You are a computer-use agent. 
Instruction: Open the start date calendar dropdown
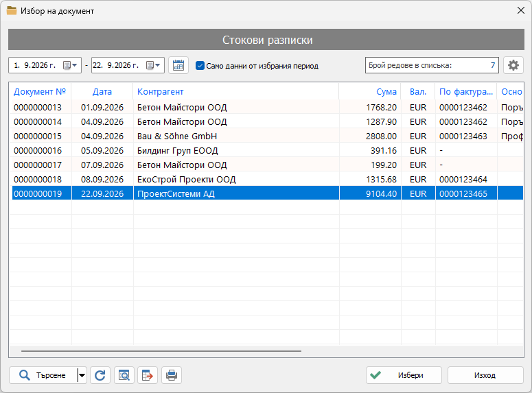(71, 65)
